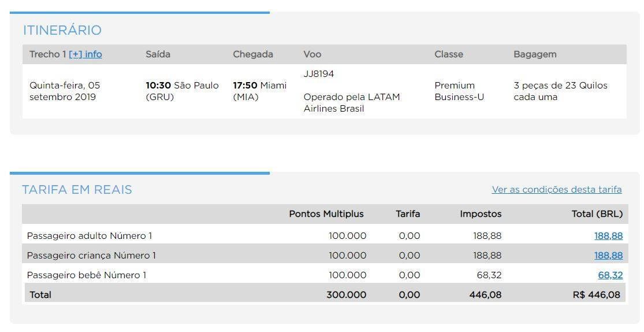This screenshot has height=332, width=644.
Task: Click flight number JJ8194
Action: pos(319,74)
